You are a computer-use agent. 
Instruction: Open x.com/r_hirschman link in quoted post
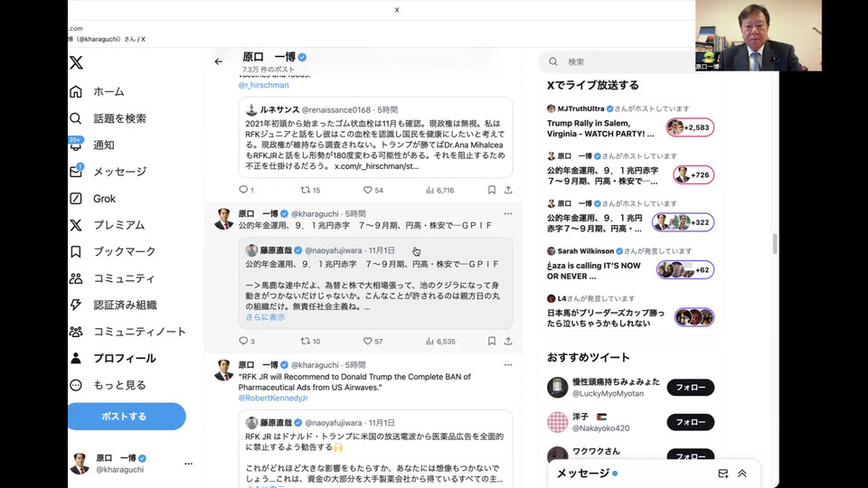click(x=376, y=166)
